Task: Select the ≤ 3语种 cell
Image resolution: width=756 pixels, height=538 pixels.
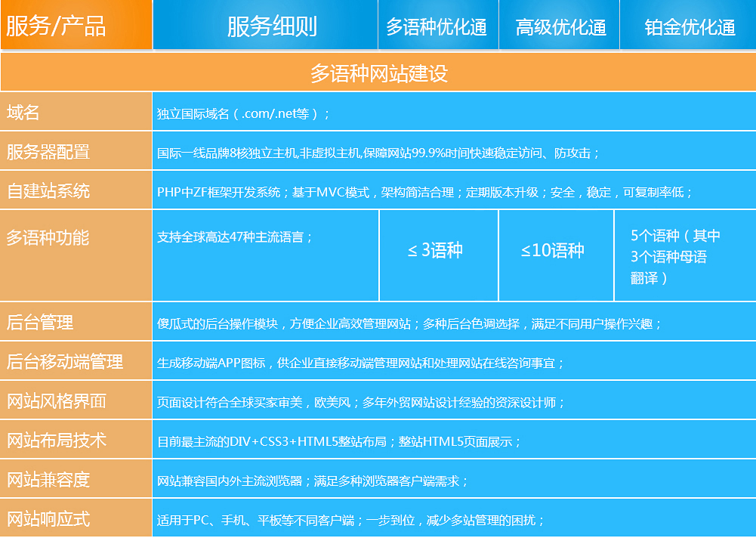Action: point(436,251)
